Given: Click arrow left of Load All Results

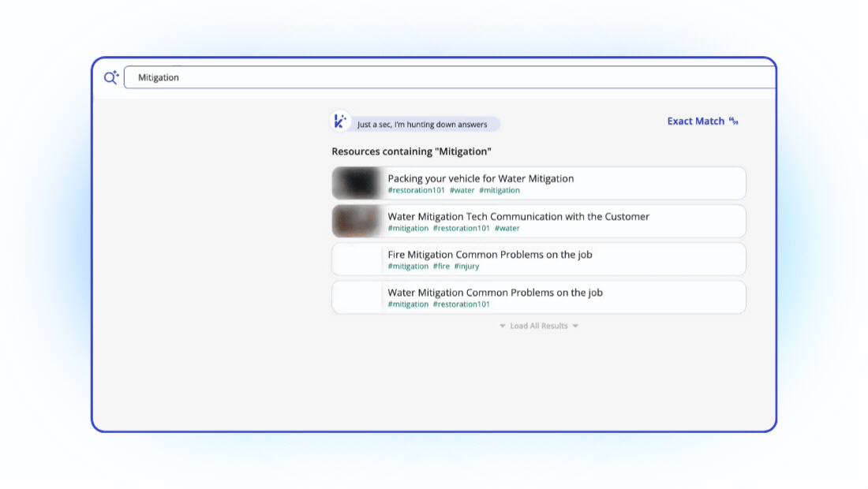Looking at the screenshot, I should 502,326.
